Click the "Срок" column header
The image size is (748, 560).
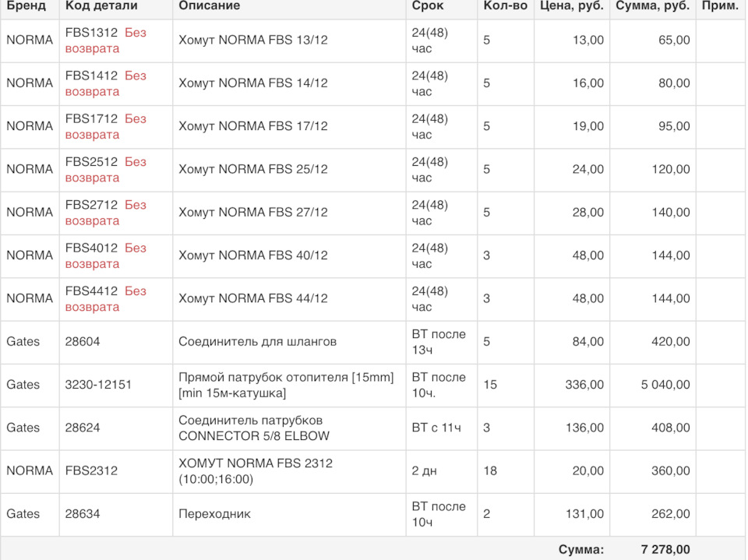tap(428, 6)
